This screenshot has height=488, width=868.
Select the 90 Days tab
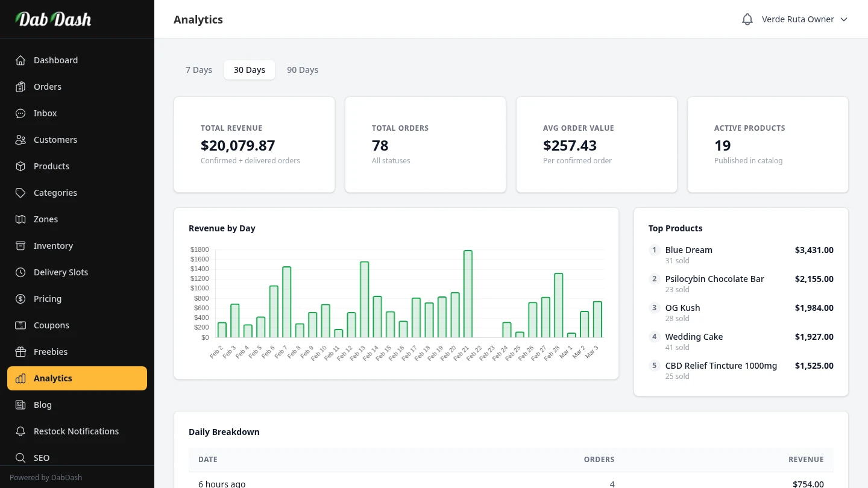pyautogui.click(x=303, y=70)
